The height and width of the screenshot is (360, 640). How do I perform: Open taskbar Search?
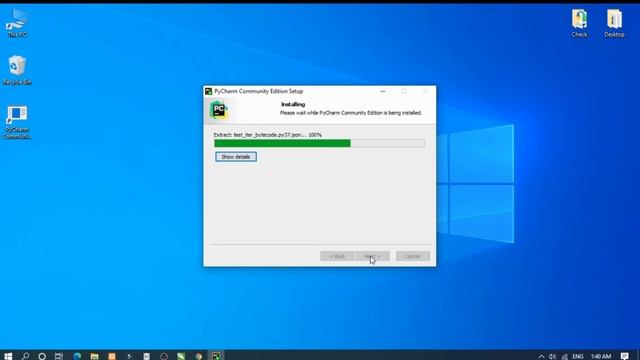pos(25,356)
